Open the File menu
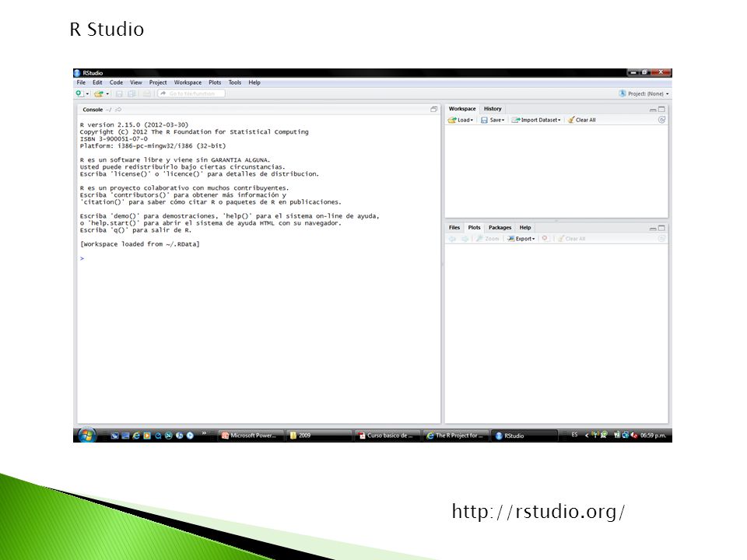The image size is (747, 560). [82, 82]
